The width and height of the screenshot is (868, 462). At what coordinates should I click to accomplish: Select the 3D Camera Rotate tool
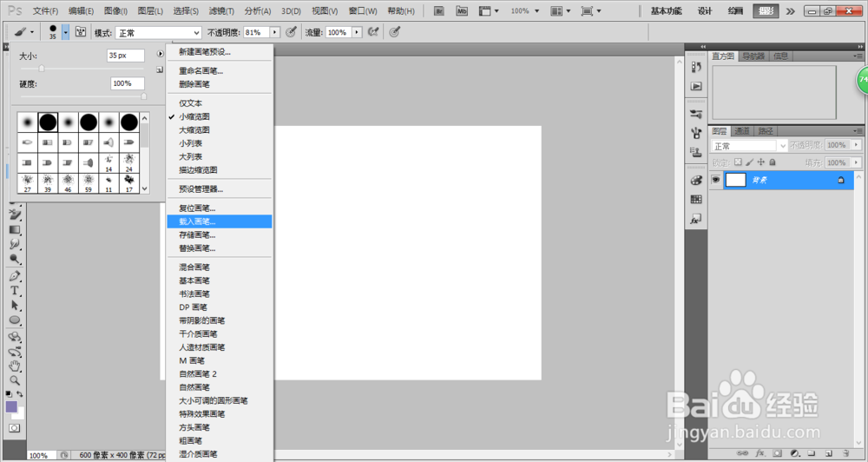click(15, 352)
